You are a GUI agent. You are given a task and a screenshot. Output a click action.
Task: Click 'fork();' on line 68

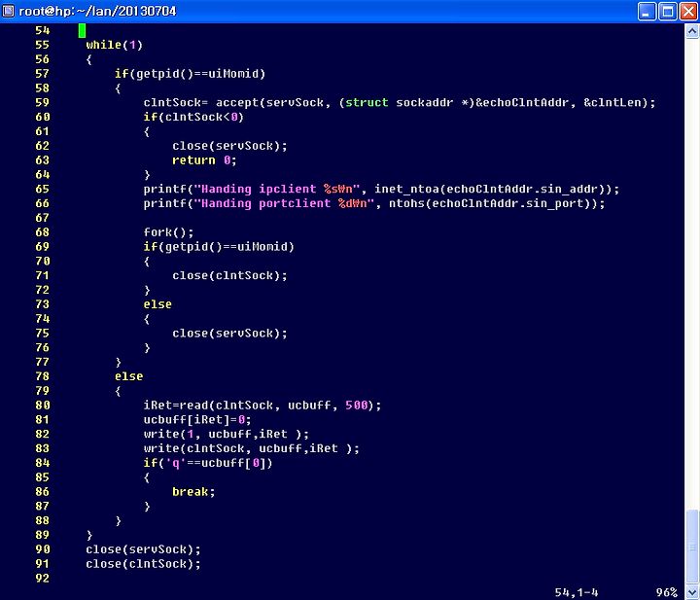pyautogui.click(x=169, y=232)
